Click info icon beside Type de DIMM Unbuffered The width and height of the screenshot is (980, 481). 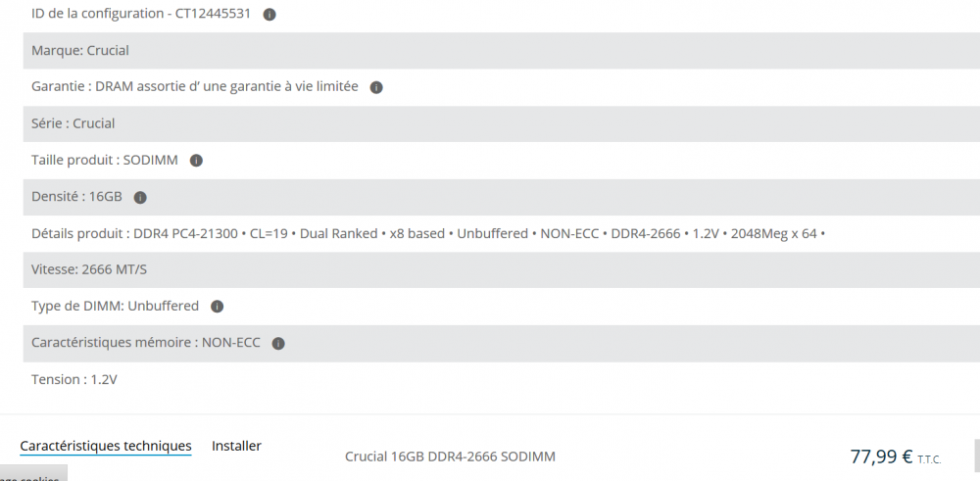(218, 307)
